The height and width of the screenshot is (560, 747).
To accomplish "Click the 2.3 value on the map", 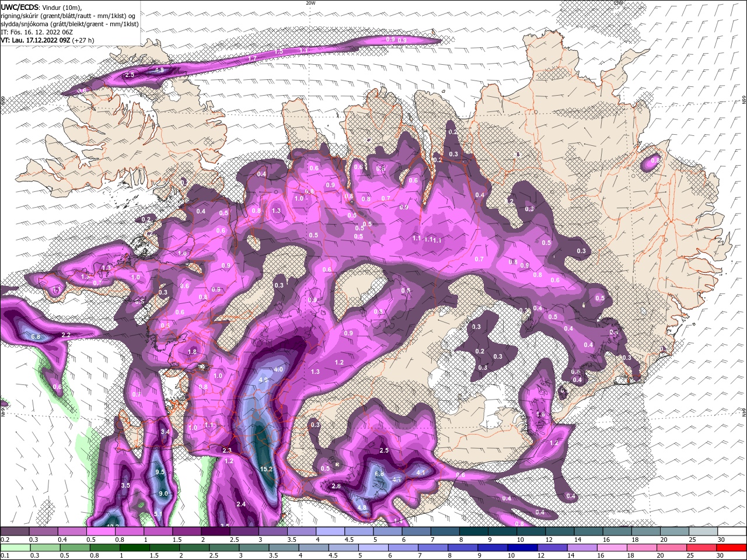I will [227, 450].
